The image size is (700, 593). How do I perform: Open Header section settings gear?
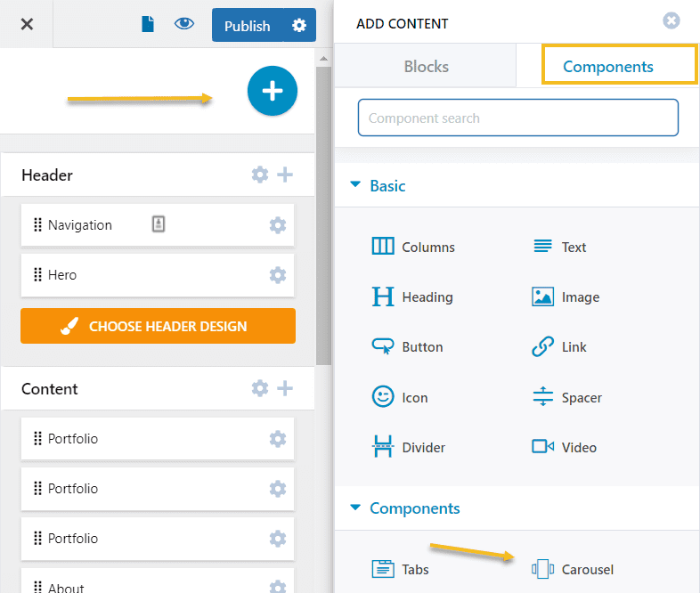(260, 175)
